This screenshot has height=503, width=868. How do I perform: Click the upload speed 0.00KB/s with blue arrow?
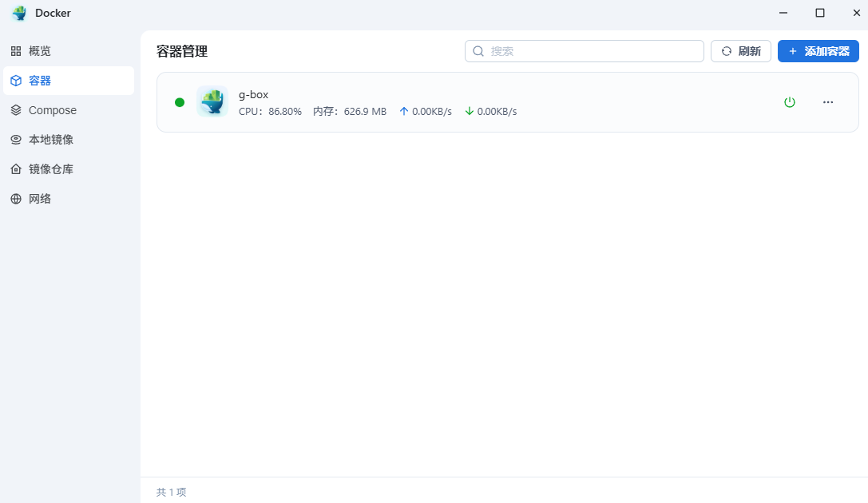tap(425, 111)
